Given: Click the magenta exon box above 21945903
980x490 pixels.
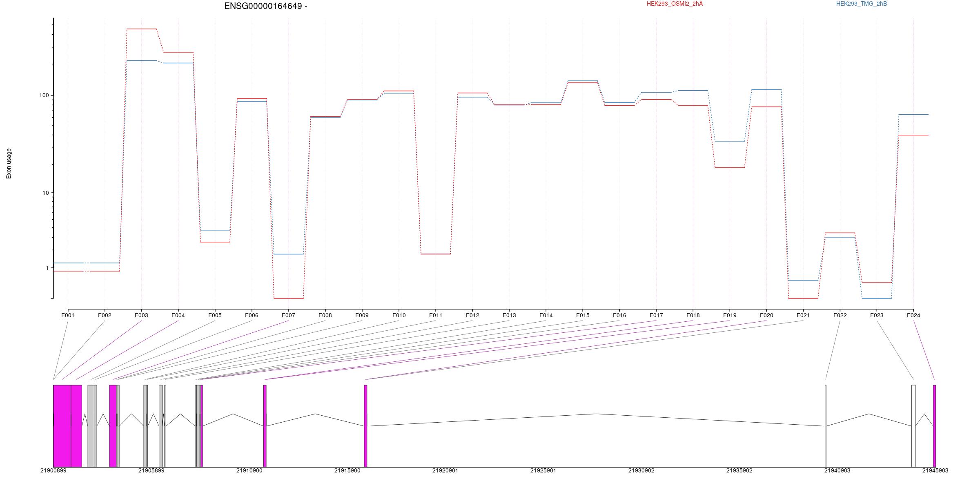Looking at the screenshot, I should pos(934,426).
